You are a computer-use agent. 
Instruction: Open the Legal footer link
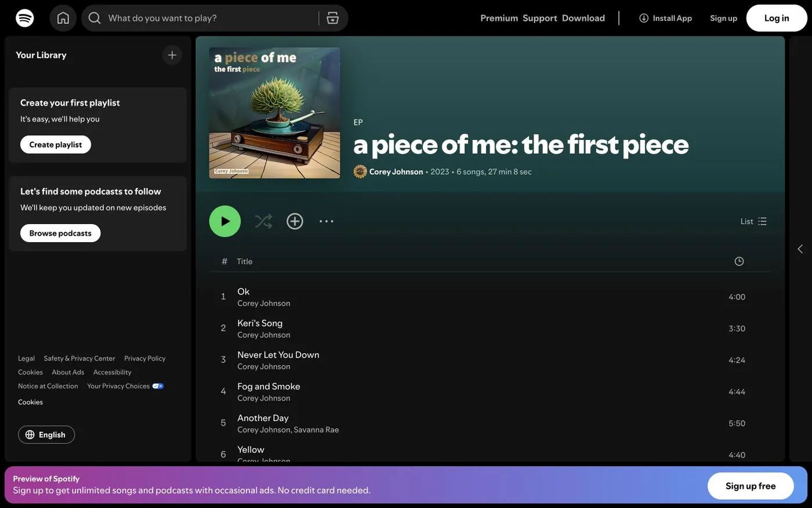pos(26,358)
